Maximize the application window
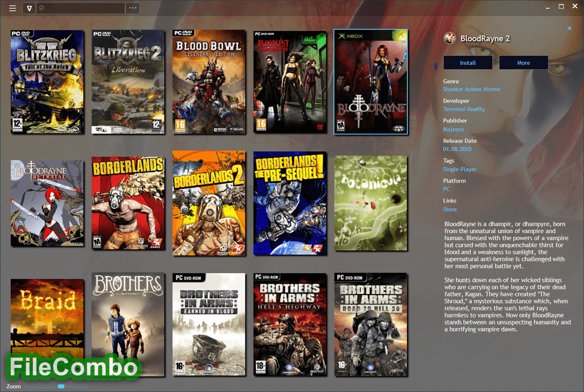584x392 pixels. tap(561, 6)
